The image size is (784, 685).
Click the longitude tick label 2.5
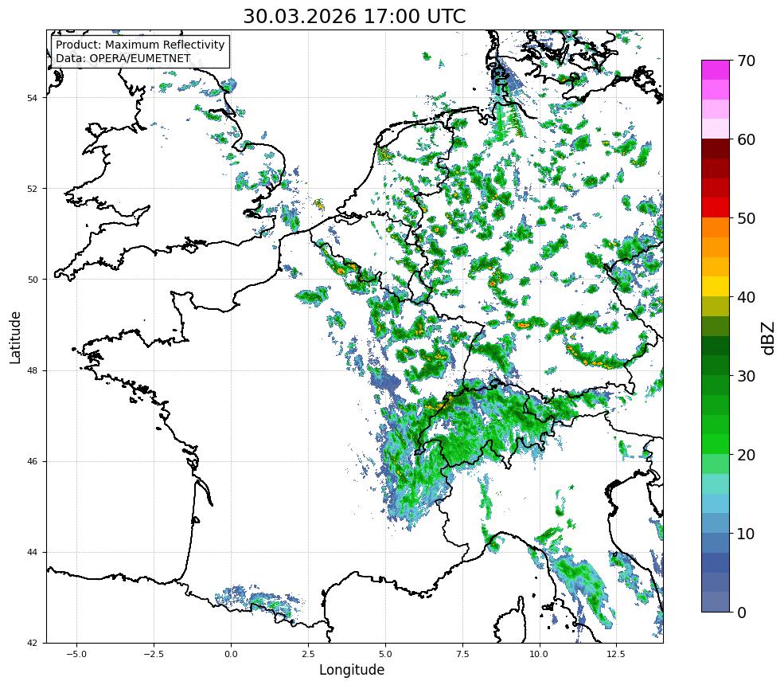click(308, 654)
